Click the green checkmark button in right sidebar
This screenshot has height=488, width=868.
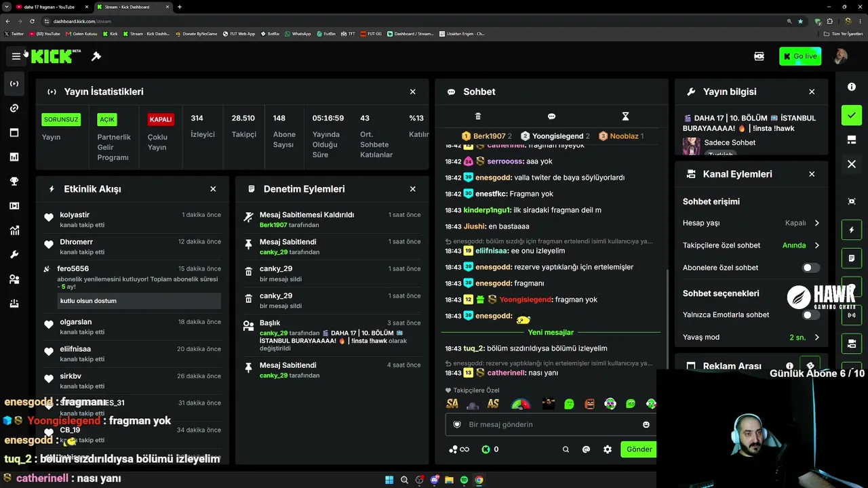[x=852, y=115]
